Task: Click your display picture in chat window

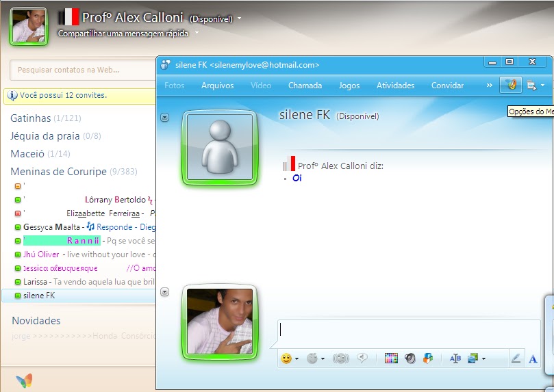Action: (220, 322)
